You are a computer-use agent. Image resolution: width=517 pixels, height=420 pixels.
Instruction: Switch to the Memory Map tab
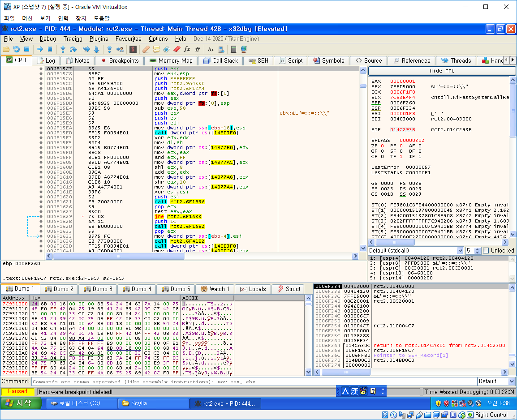171,60
